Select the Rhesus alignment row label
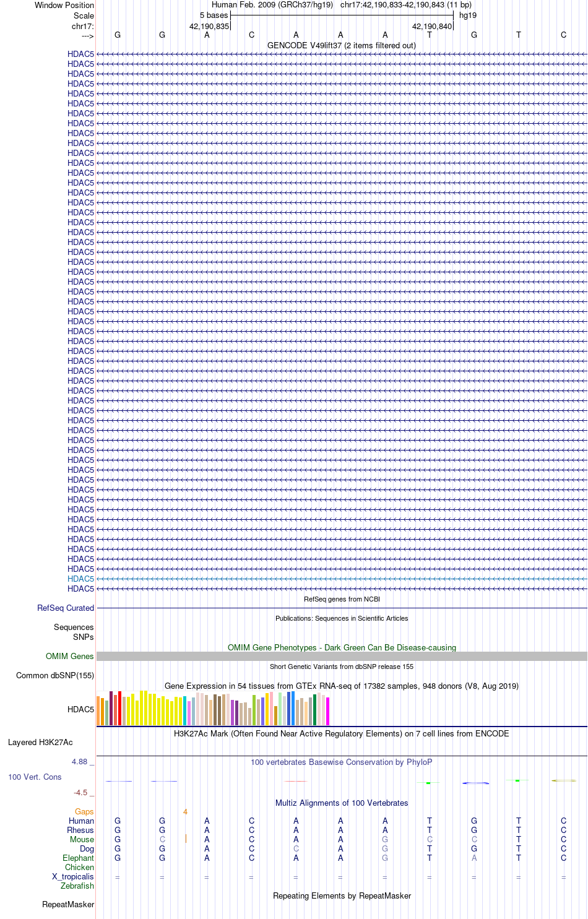 pyautogui.click(x=80, y=831)
